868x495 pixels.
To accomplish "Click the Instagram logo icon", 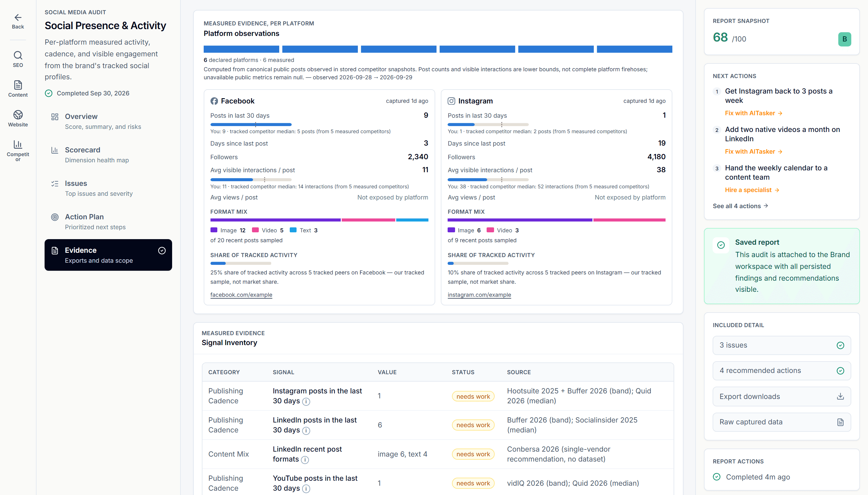I will click(x=451, y=101).
